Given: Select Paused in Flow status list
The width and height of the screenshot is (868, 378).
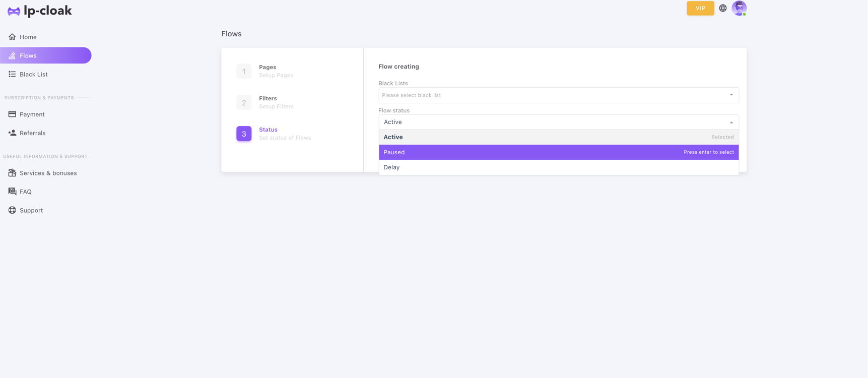Looking at the screenshot, I should pyautogui.click(x=558, y=152).
